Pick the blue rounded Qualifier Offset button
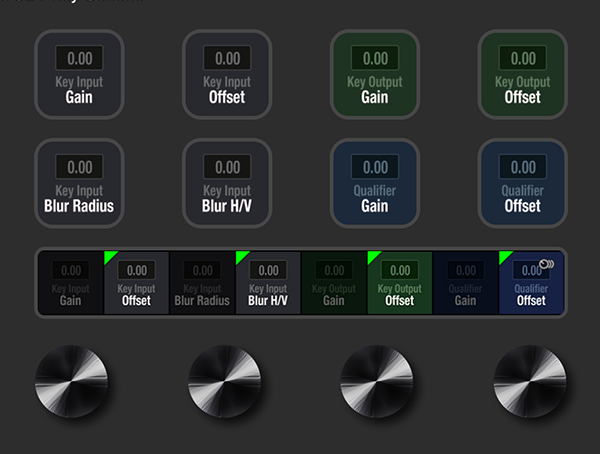The image size is (600, 454). pyautogui.click(x=523, y=183)
